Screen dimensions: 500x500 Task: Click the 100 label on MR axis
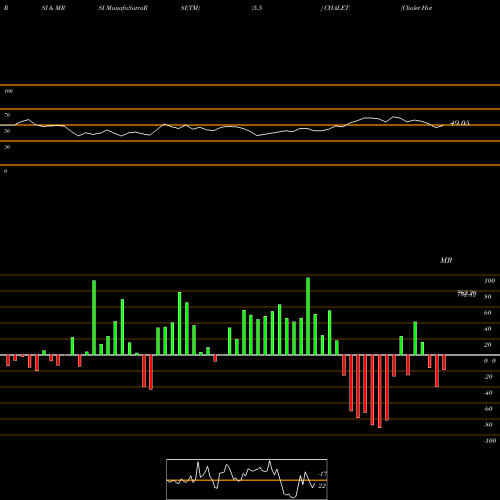(489, 281)
